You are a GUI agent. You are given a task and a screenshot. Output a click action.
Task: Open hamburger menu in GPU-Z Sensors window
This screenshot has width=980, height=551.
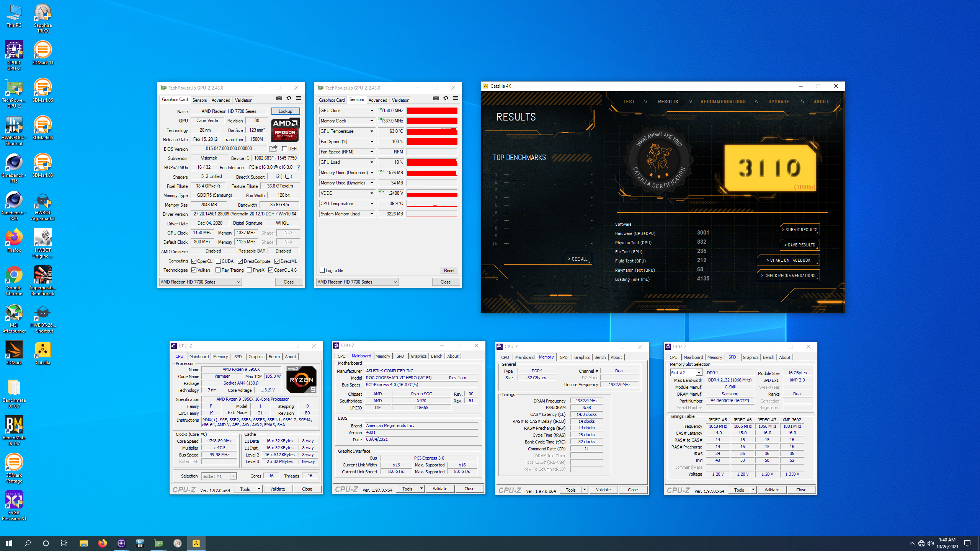click(456, 98)
